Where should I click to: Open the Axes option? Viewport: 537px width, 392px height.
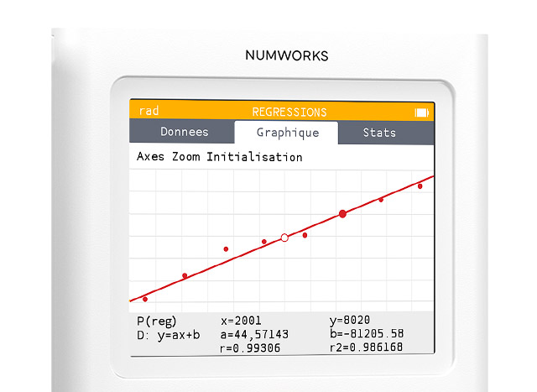click(150, 157)
